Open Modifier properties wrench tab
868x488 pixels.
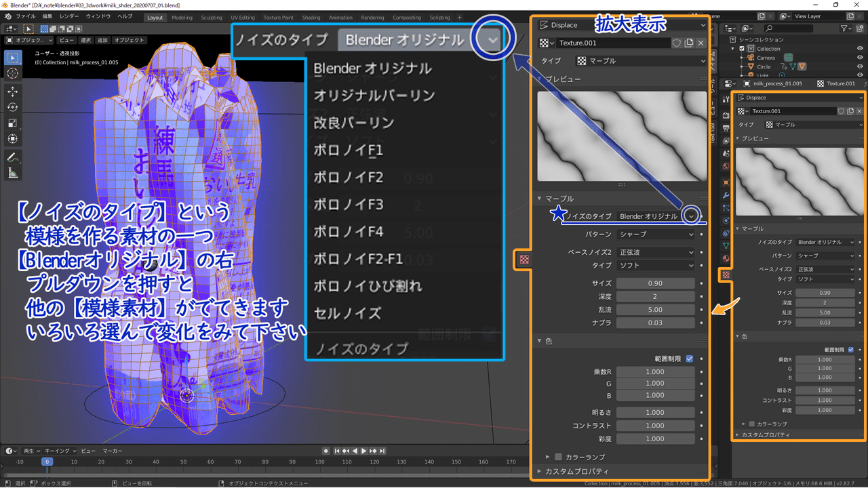click(x=726, y=195)
